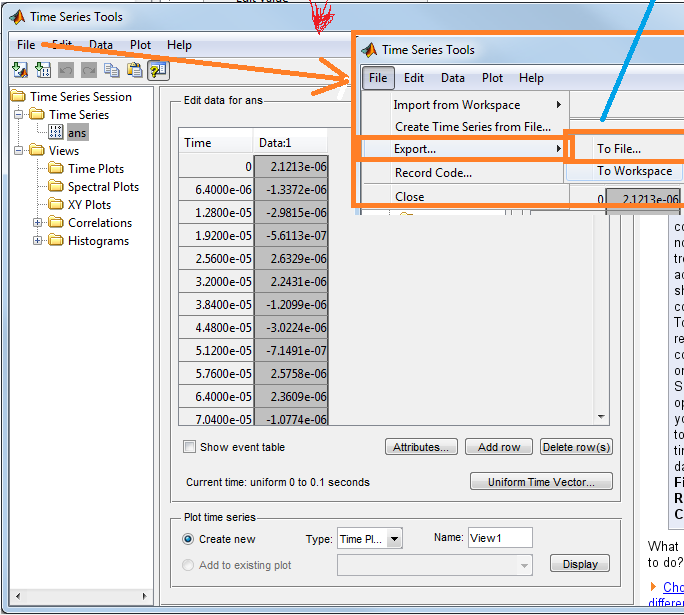Click the Time Plots folder icon
Viewport: 684px width, 615px height.
(x=55, y=168)
